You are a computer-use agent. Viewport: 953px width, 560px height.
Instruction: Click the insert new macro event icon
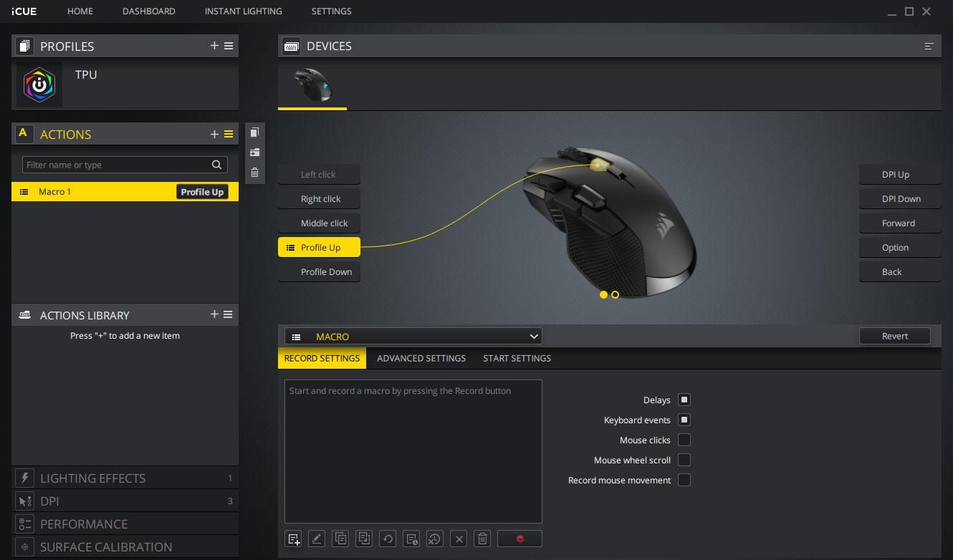293,539
